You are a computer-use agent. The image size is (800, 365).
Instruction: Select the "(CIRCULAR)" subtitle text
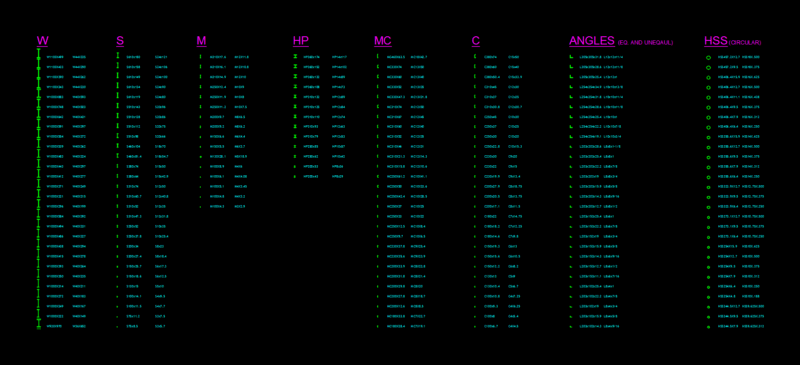tap(745, 43)
